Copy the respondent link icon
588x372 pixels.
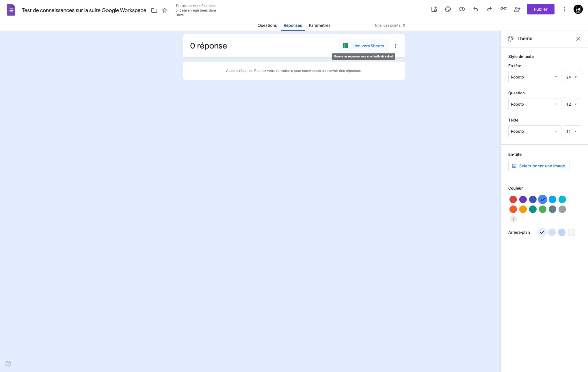[x=503, y=9]
